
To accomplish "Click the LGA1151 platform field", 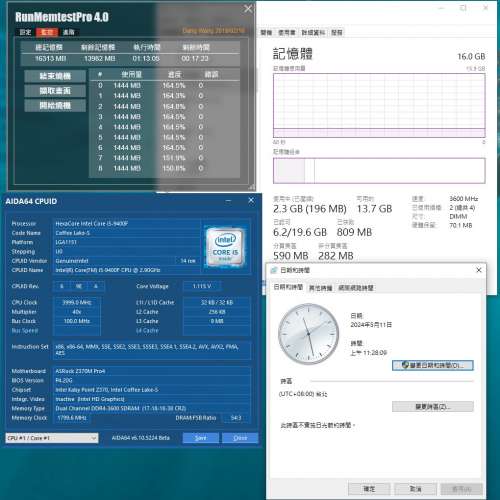I will point(127,242).
